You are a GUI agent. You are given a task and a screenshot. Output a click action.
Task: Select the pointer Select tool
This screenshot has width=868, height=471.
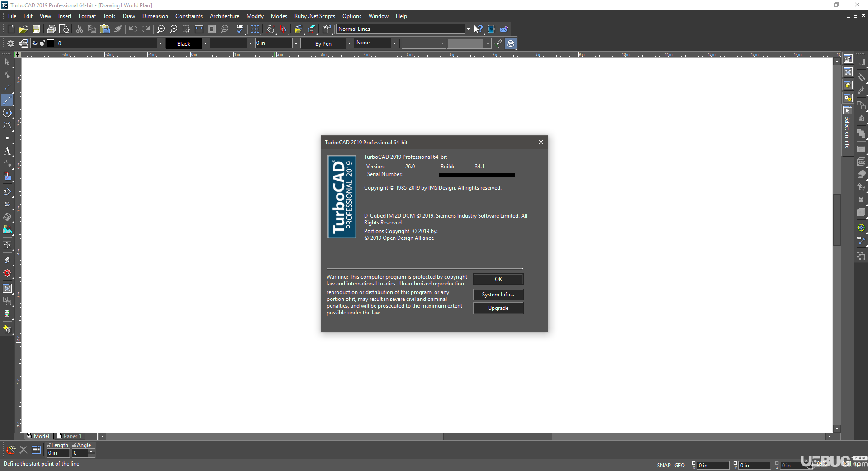click(7, 62)
